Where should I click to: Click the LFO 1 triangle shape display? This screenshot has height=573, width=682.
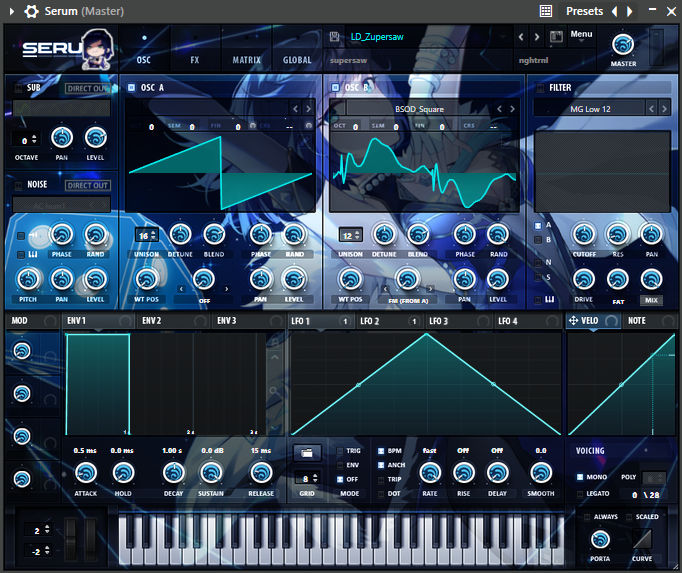(x=426, y=384)
